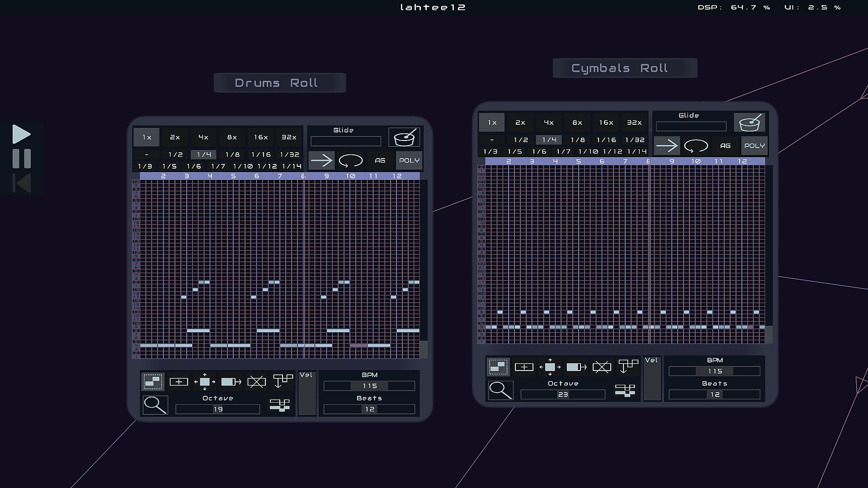
Task: Choose the 1/16 grid division in Cymbals Roll
Action: pos(606,140)
